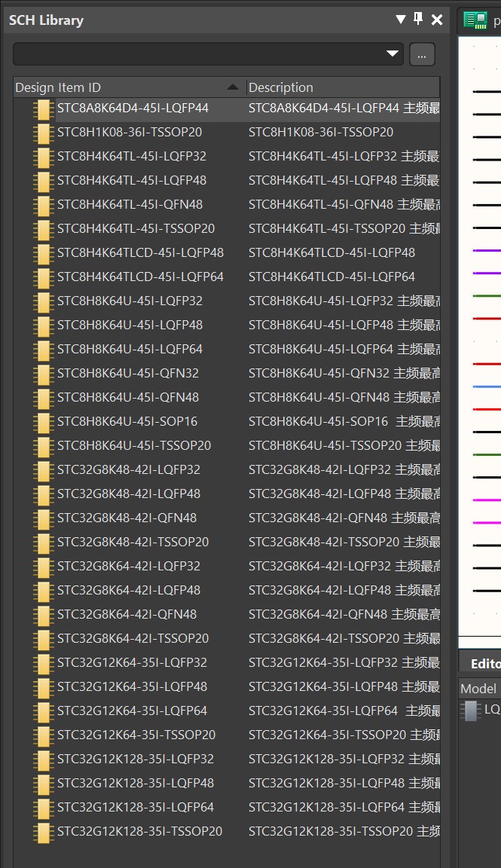
Task: Click component icon beside STC8H8K64U-45I-SOP16
Action: [43, 422]
